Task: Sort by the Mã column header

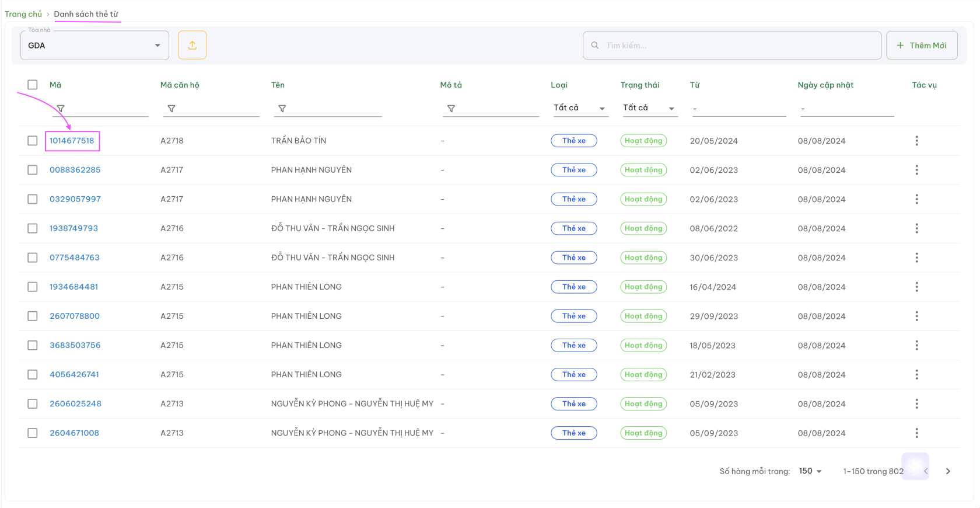Action: [x=55, y=85]
